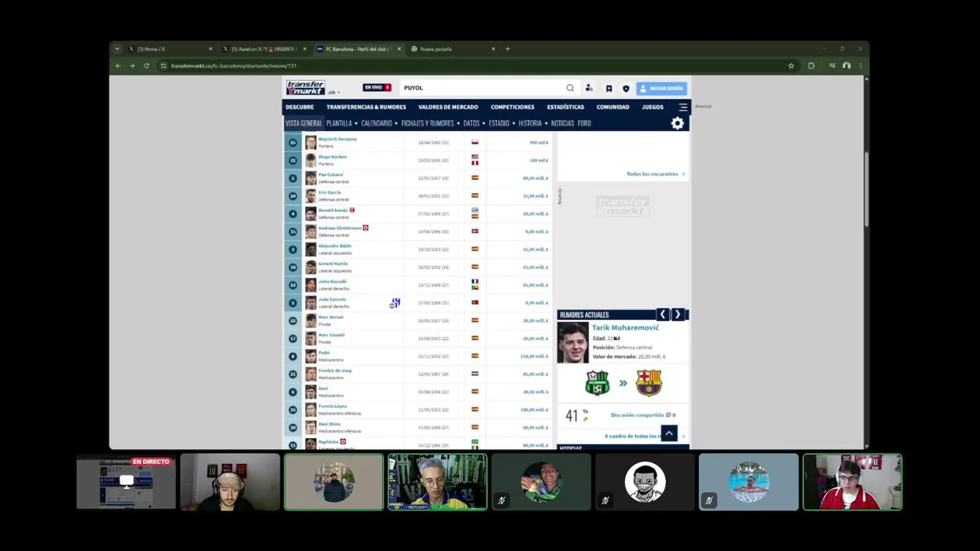
Task: Click the EN VIVO live badge
Action: [377, 88]
